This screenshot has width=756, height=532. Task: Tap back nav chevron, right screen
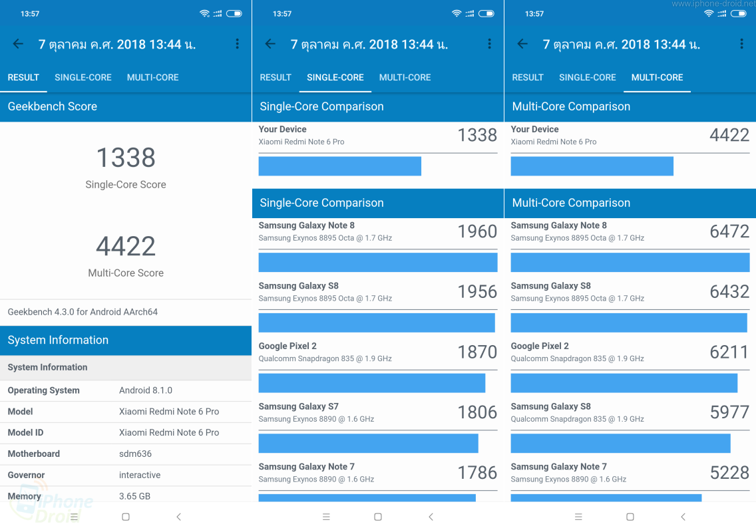pos(683,517)
